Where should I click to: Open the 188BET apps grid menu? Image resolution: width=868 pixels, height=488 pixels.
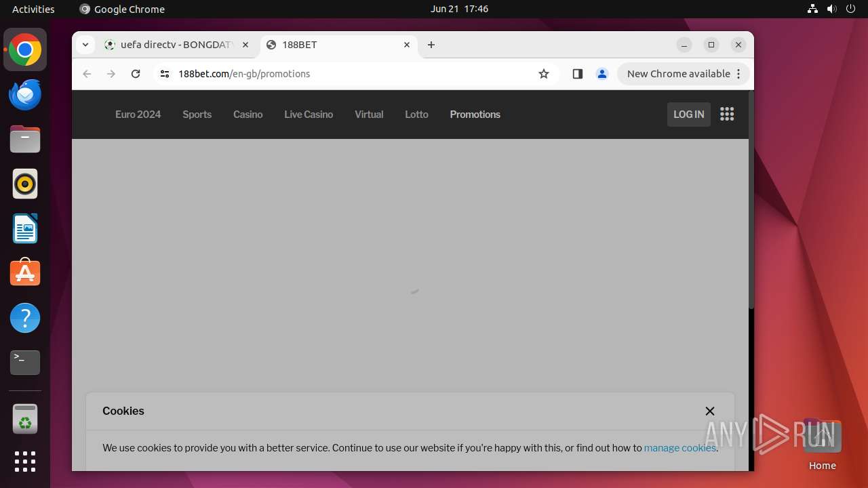[x=727, y=114]
